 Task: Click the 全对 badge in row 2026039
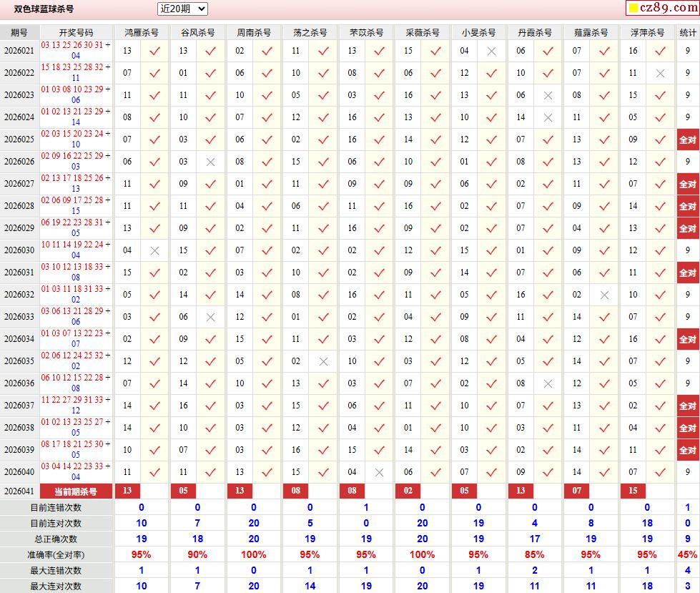coord(688,450)
